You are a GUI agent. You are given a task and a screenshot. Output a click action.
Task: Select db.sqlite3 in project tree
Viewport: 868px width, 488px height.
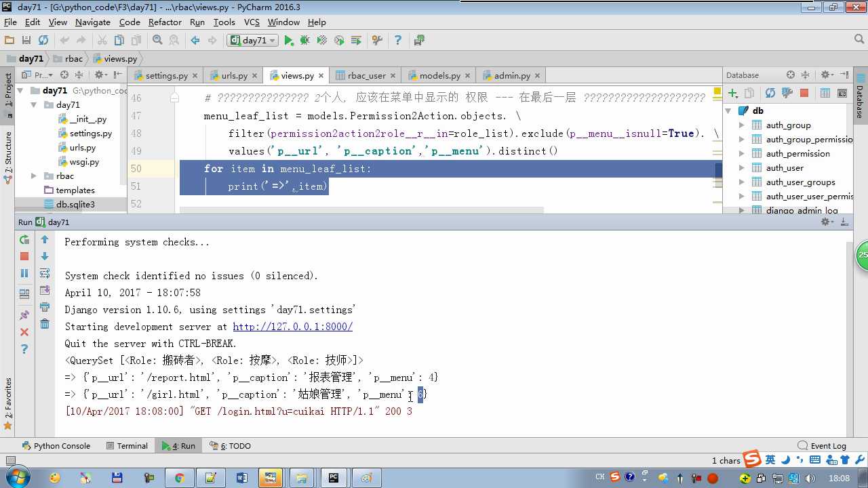click(69, 204)
